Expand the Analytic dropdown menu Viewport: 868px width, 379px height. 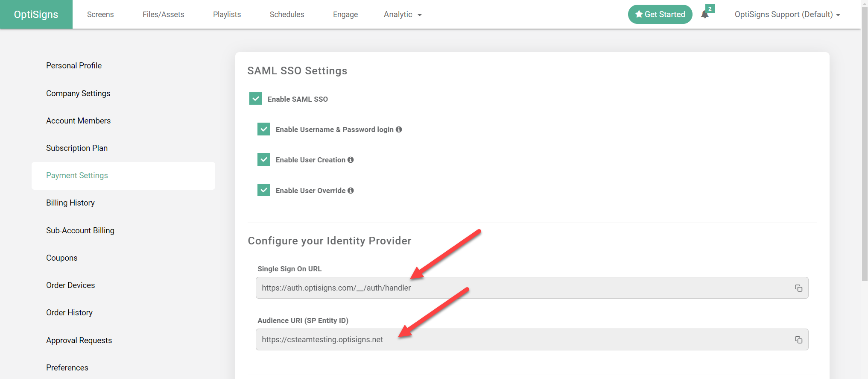[402, 15]
